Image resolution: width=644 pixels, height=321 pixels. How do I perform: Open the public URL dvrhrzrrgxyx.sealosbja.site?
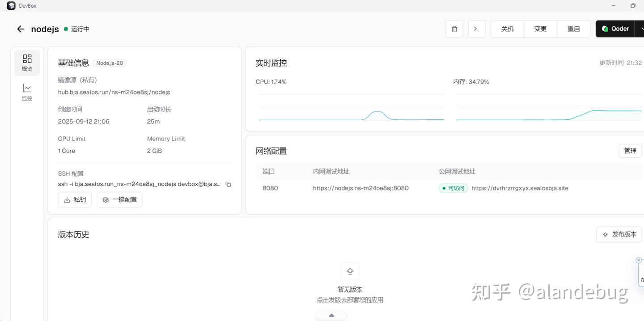click(x=520, y=188)
